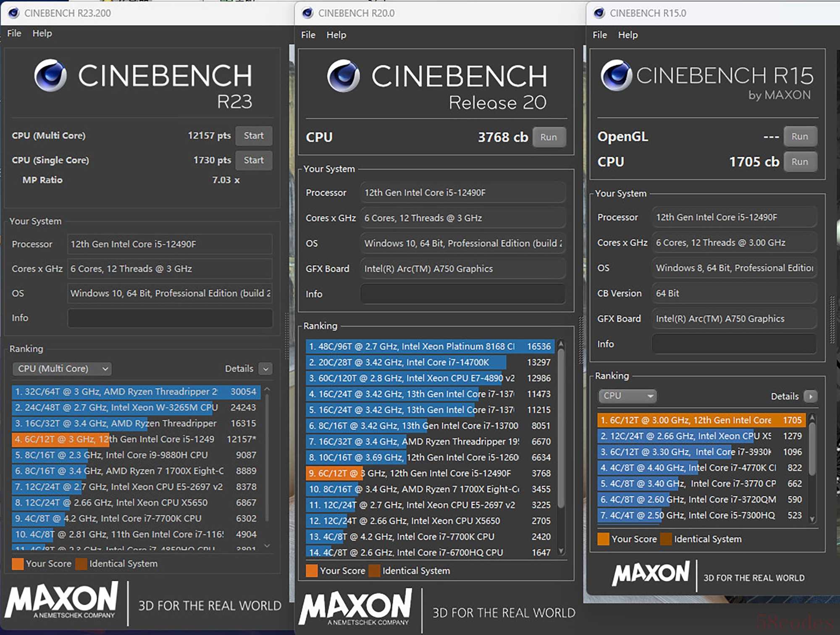Click the Cores x GHz field in R15

point(734,242)
